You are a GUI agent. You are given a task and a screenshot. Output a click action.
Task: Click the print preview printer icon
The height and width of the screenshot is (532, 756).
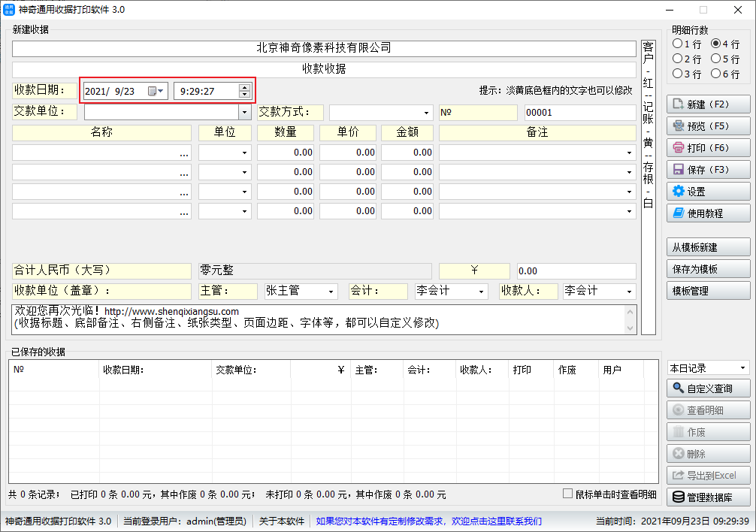click(679, 125)
